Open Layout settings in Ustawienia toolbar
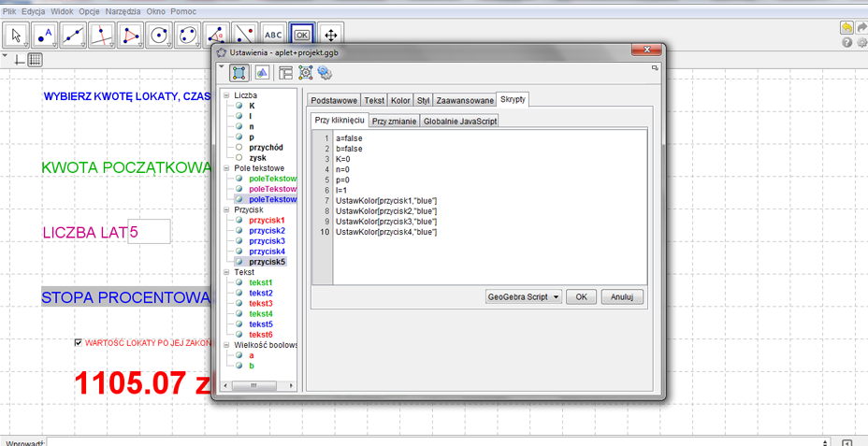The width and height of the screenshot is (868, 446). tap(285, 73)
